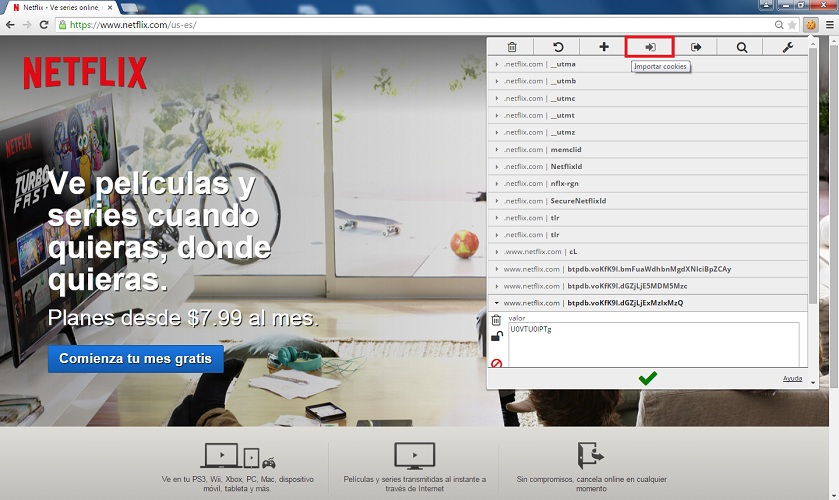This screenshot has height=500, width=839.
Task: Reload the Netflix page
Action: [x=44, y=25]
